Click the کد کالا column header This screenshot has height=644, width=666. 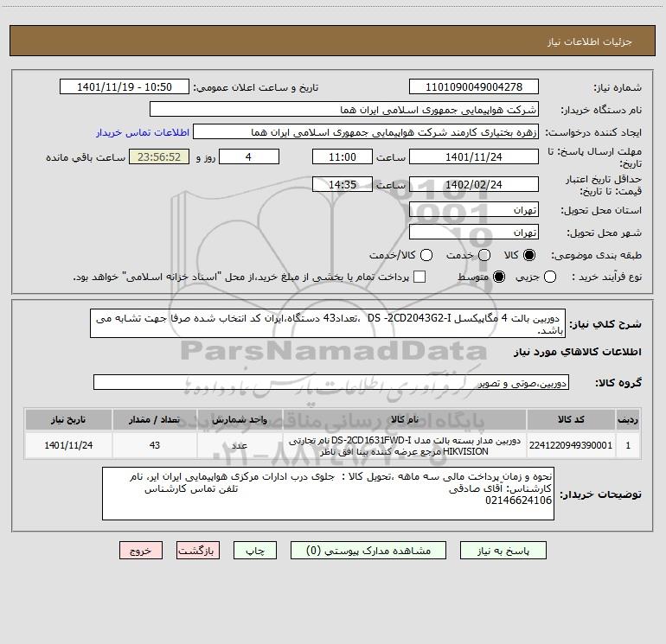(x=571, y=420)
